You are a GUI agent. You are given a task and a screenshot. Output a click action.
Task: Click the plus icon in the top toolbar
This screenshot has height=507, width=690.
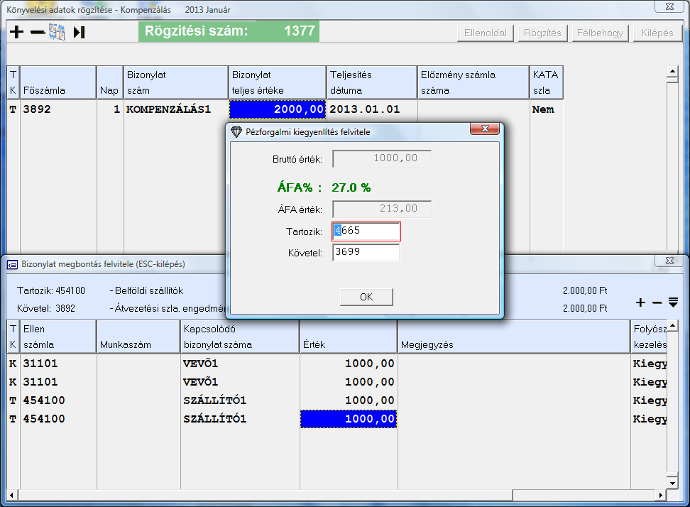click(x=16, y=32)
